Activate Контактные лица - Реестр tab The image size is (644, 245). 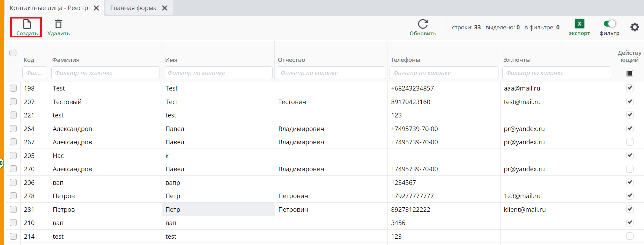[x=49, y=8]
